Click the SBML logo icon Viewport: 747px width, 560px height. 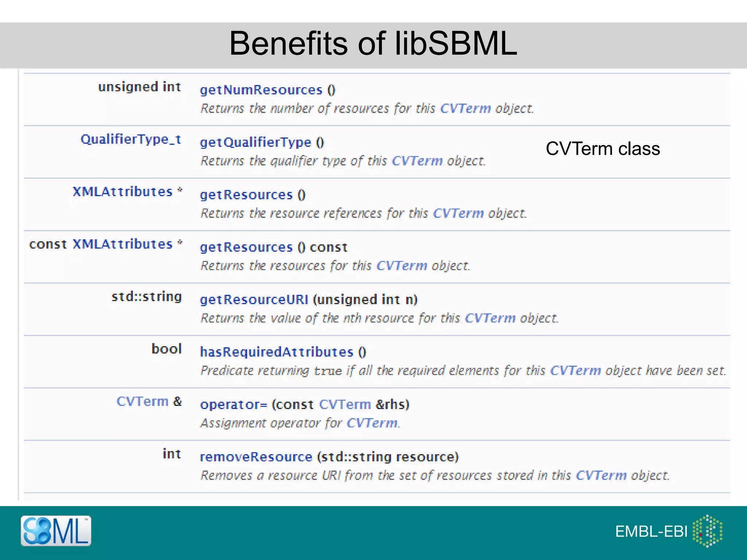click(56, 531)
